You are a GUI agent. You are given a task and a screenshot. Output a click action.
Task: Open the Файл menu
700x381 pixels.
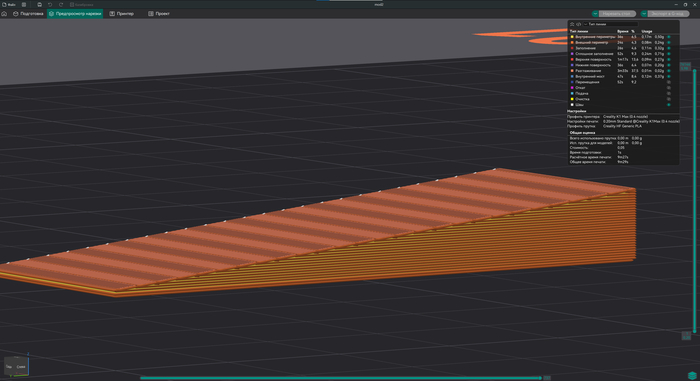click(9, 4)
